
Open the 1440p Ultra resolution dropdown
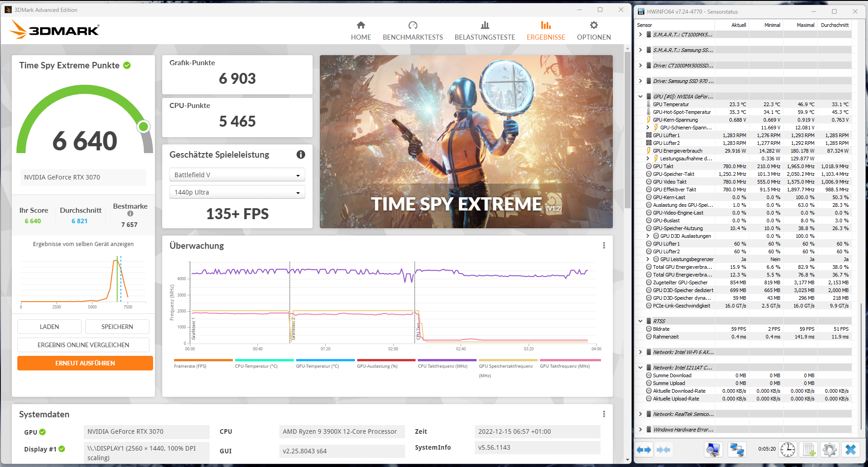click(x=237, y=192)
